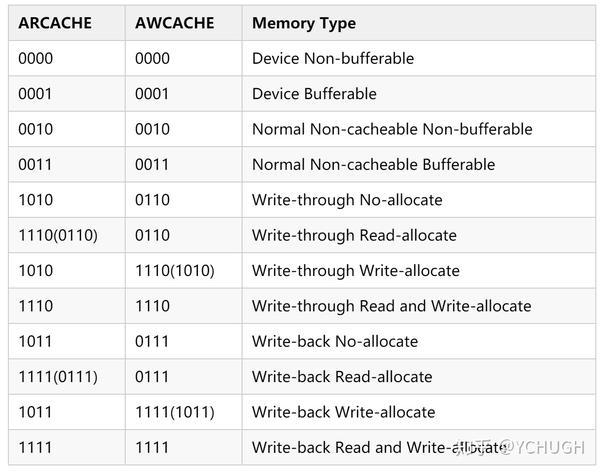This screenshot has height=471, width=600.
Task: Click Write-through Read and Write-allocate cell
Action: tap(391, 306)
